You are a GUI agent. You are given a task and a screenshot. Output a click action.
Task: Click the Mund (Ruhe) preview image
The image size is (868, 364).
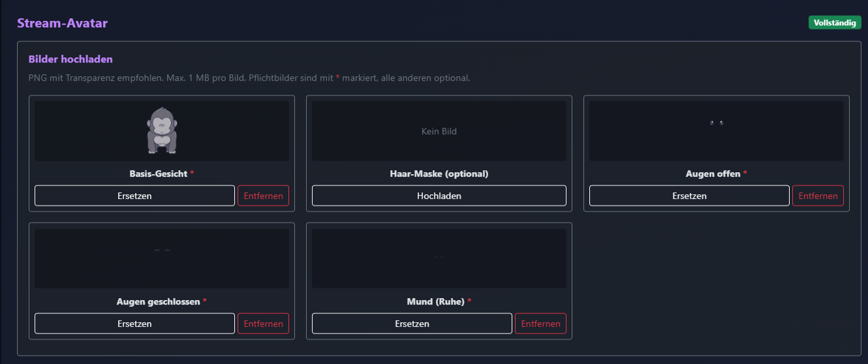tap(439, 258)
